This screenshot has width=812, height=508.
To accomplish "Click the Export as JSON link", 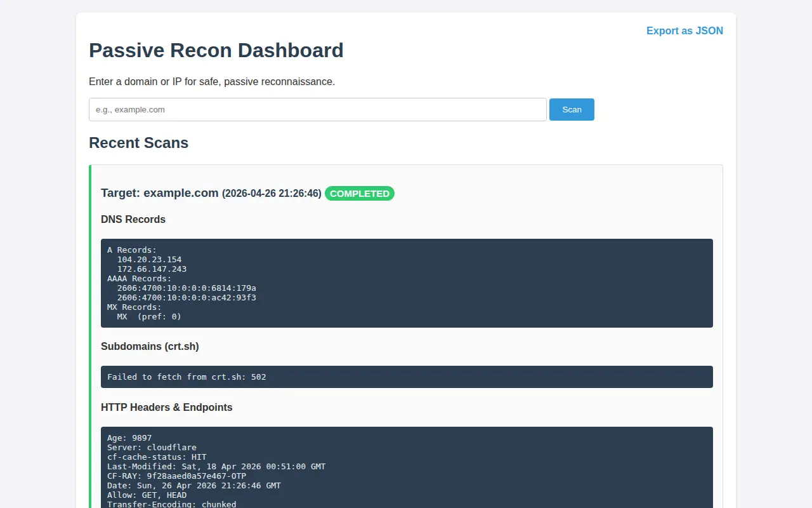I will (x=684, y=30).
